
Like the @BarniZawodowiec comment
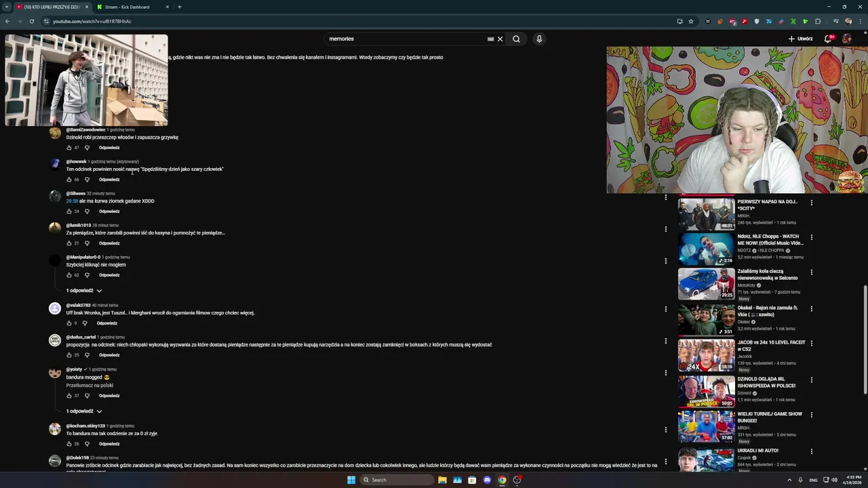pyautogui.click(x=68, y=148)
